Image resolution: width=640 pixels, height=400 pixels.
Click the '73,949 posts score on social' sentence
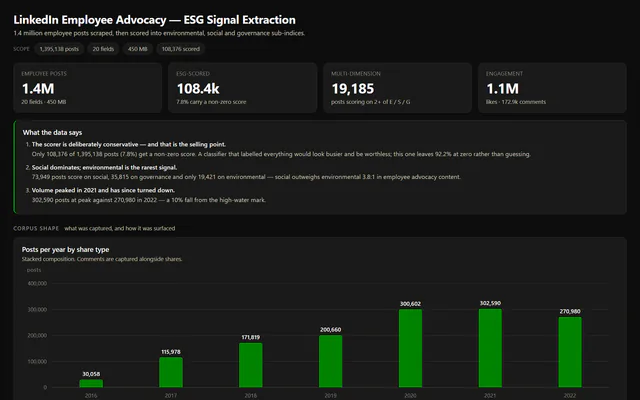coord(246,177)
